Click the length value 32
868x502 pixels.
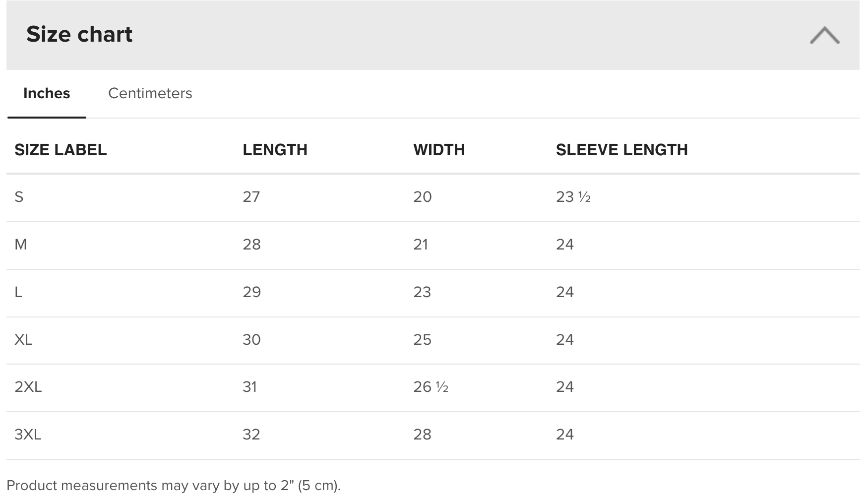[251, 435]
